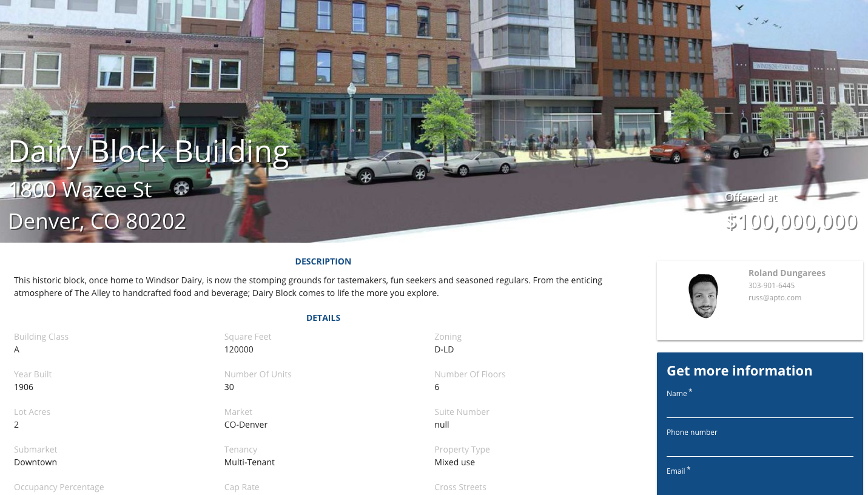Click the Zoning value D-LD
This screenshot has width=868, height=495.
(x=444, y=349)
